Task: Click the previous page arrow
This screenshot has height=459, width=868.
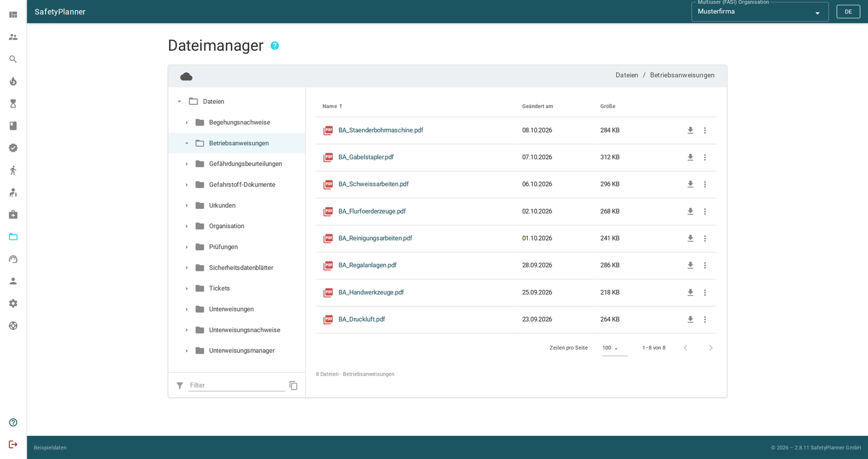Action: (x=685, y=348)
